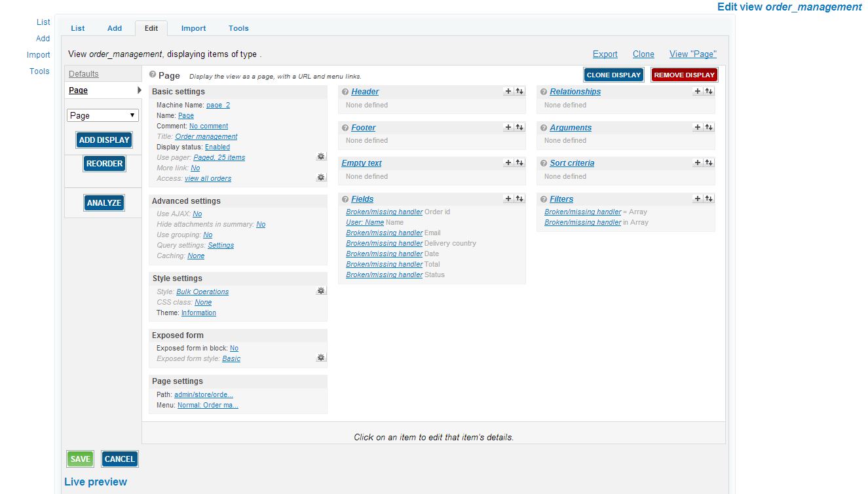Click the Bulk Operations style link
The image size is (868, 494).
[x=202, y=292]
